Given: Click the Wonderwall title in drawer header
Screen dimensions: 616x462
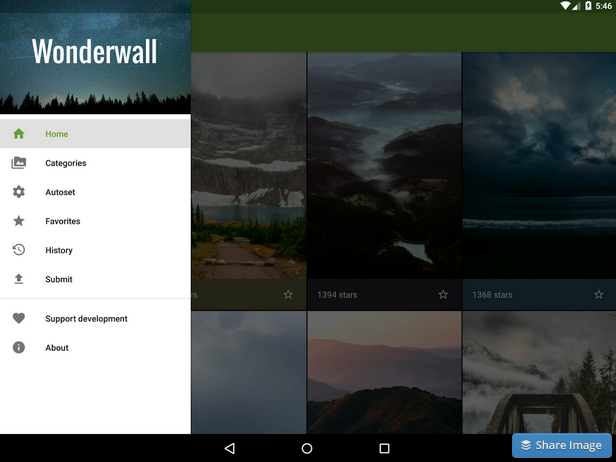Looking at the screenshot, I should pyautogui.click(x=94, y=51).
